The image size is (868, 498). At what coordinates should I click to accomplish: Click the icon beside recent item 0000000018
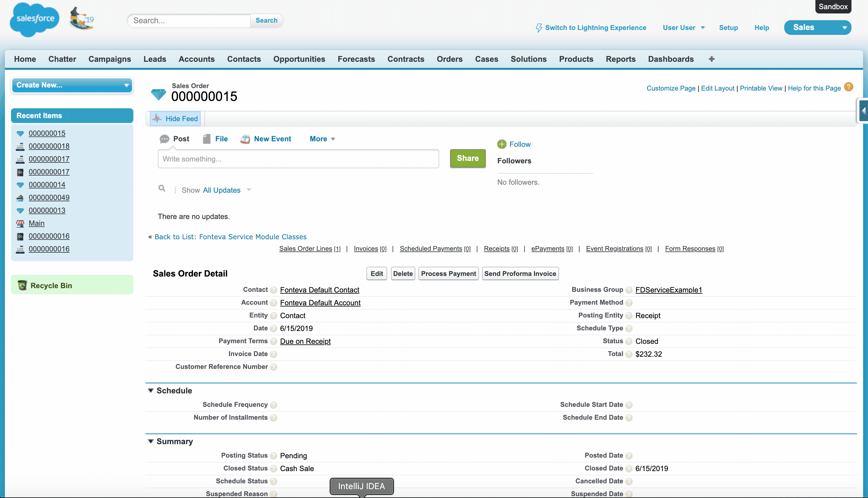pyautogui.click(x=20, y=147)
